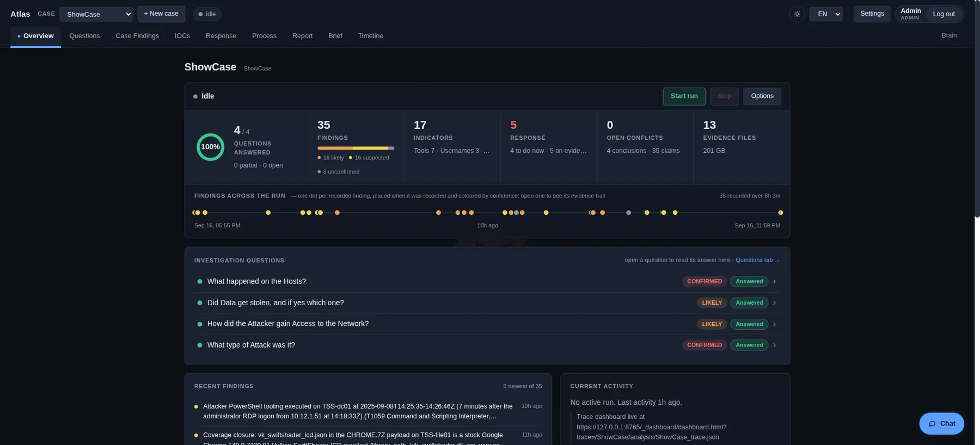
Task: Click the Atlas logo text
Action: (x=20, y=14)
